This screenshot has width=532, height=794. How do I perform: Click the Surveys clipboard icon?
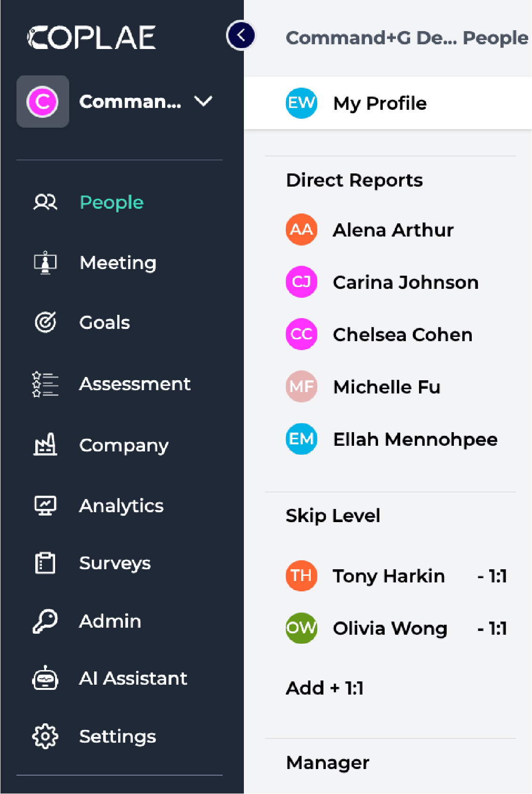tap(45, 563)
